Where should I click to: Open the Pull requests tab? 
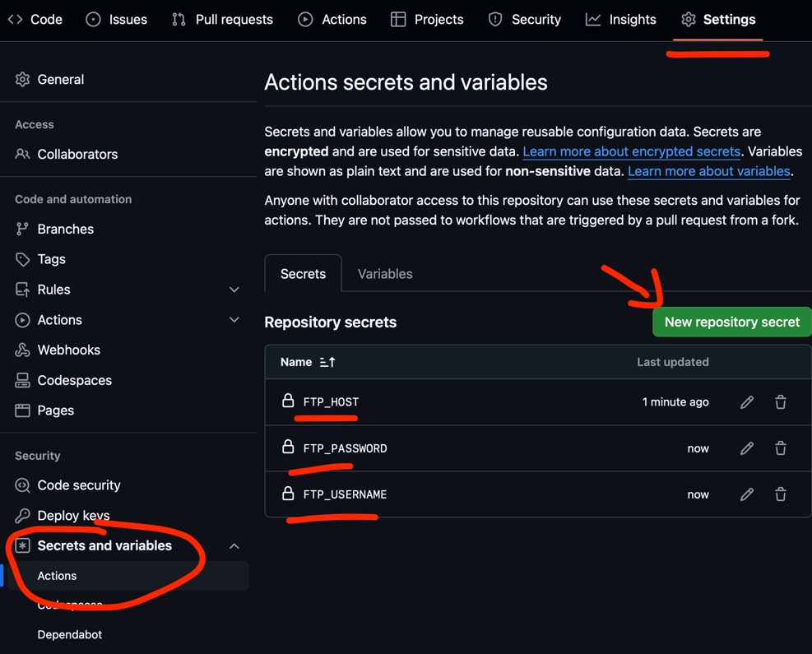(x=223, y=19)
